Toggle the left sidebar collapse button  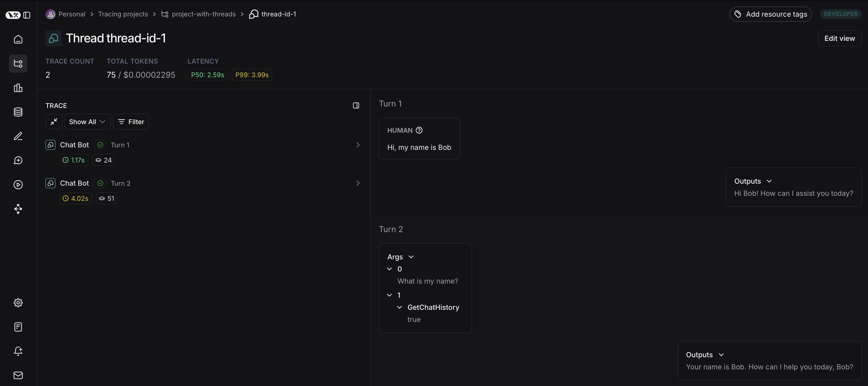(x=27, y=15)
